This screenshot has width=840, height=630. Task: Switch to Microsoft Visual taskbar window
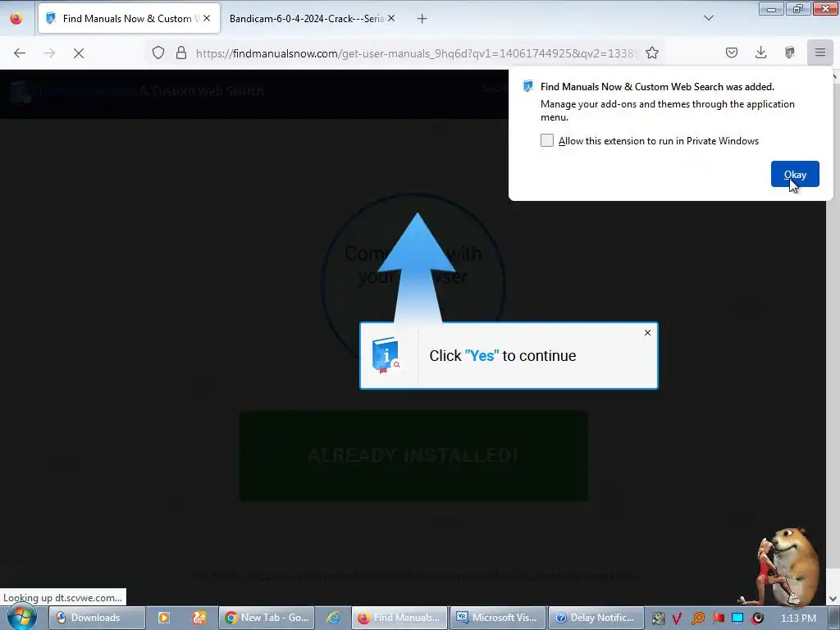pos(498,618)
